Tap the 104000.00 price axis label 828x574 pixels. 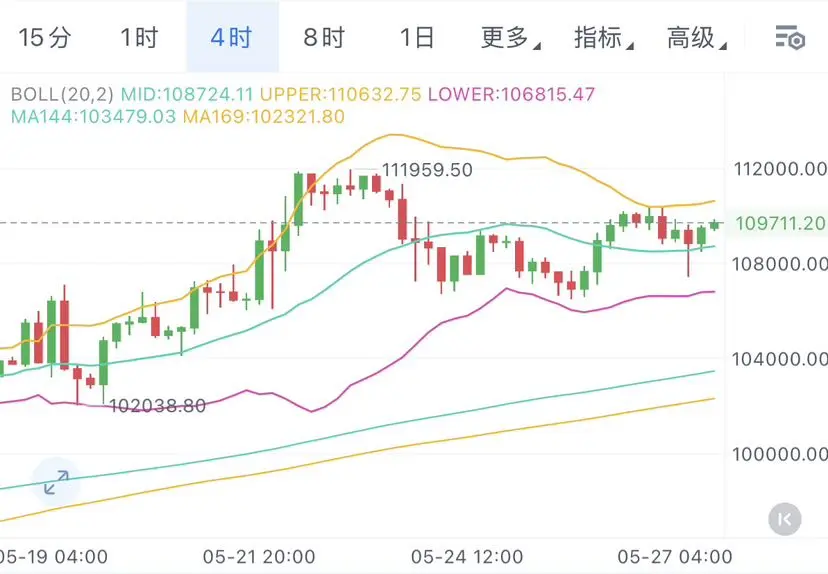(x=780, y=359)
